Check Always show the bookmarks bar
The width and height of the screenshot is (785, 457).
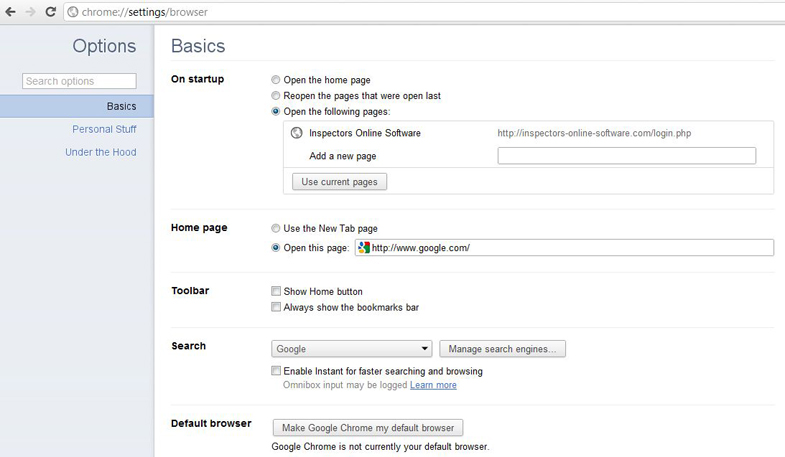click(276, 307)
